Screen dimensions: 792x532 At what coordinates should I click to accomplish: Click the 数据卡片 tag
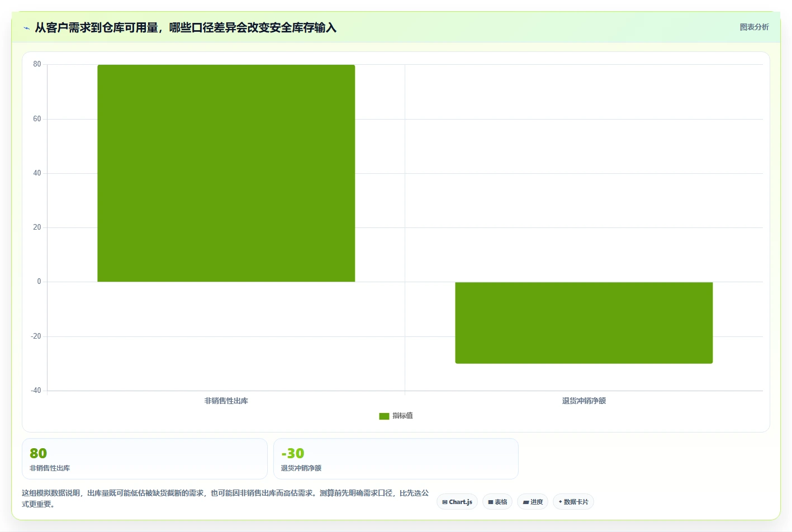click(x=573, y=502)
